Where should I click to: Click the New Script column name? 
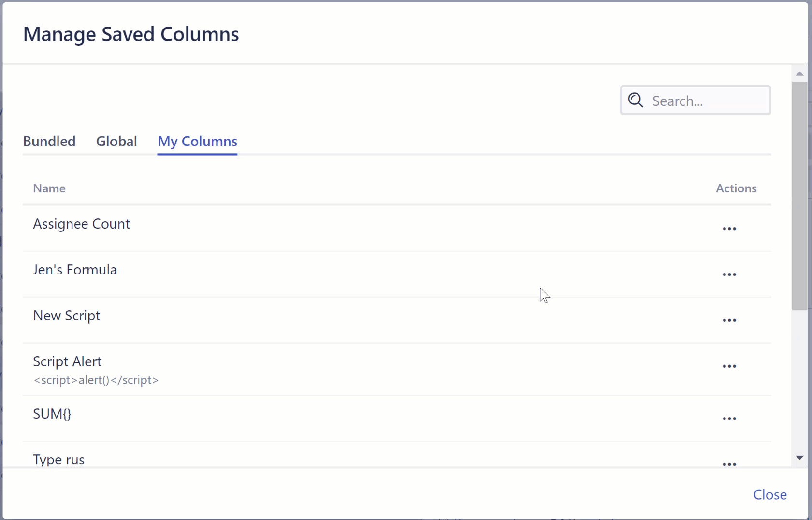[67, 316]
